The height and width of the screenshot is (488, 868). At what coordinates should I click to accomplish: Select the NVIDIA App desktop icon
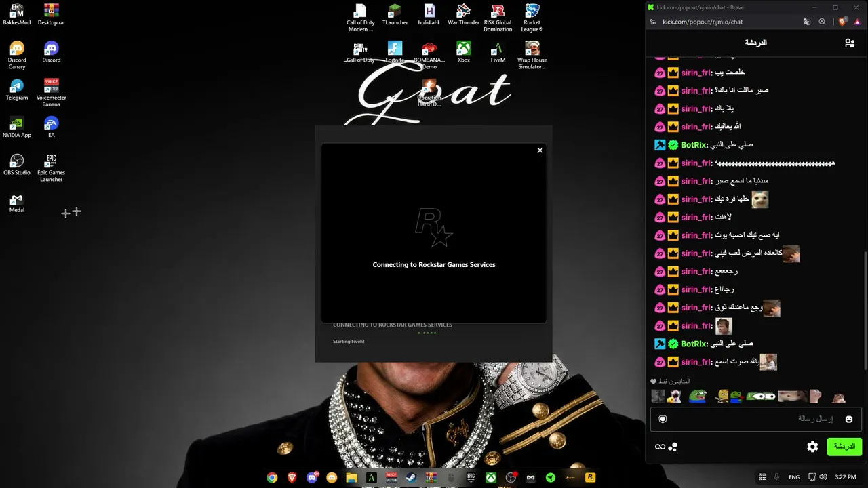point(17,127)
